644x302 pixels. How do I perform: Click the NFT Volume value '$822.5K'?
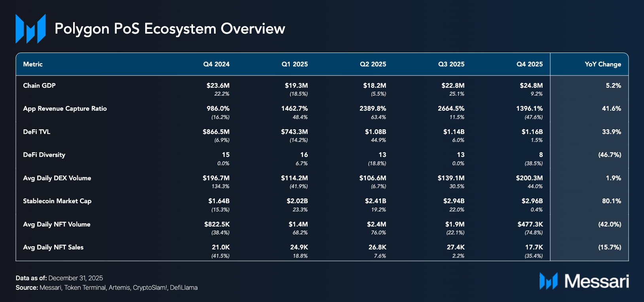(x=217, y=224)
